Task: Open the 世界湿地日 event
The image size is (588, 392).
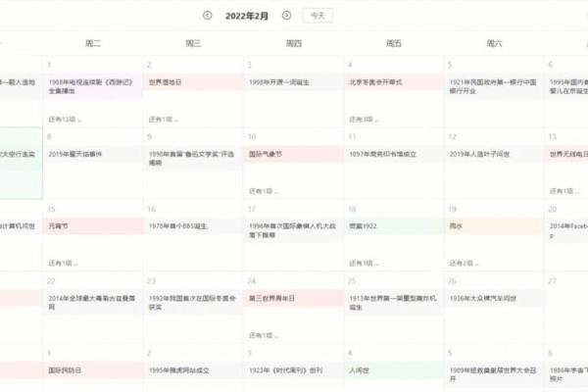Action: pyautogui.click(x=193, y=82)
